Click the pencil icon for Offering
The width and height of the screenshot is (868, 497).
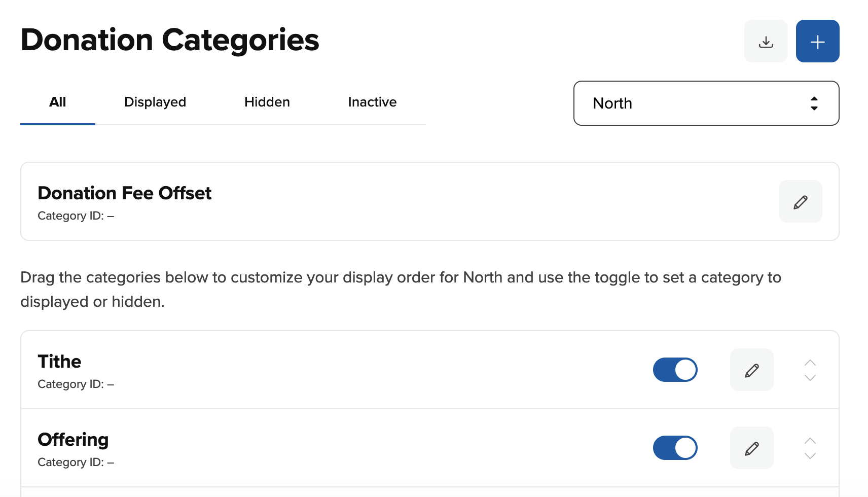coord(751,448)
